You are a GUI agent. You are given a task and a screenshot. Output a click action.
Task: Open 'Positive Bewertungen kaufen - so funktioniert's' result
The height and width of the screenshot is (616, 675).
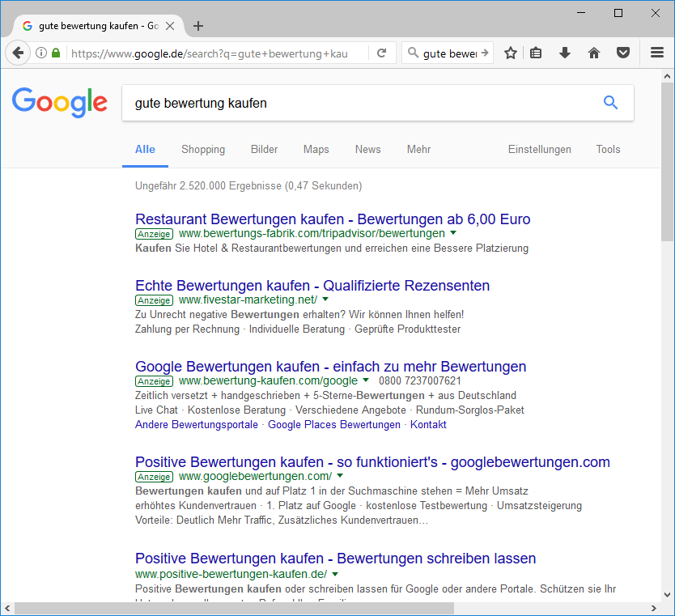coord(372,462)
